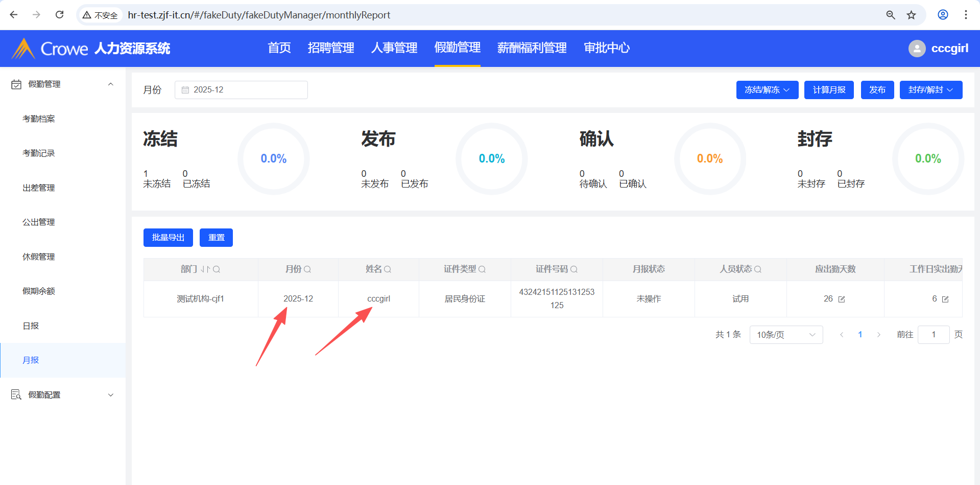The width and height of the screenshot is (980, 485).
Task: Go back using the browser back arrow
Action: (x=14, y=15)
